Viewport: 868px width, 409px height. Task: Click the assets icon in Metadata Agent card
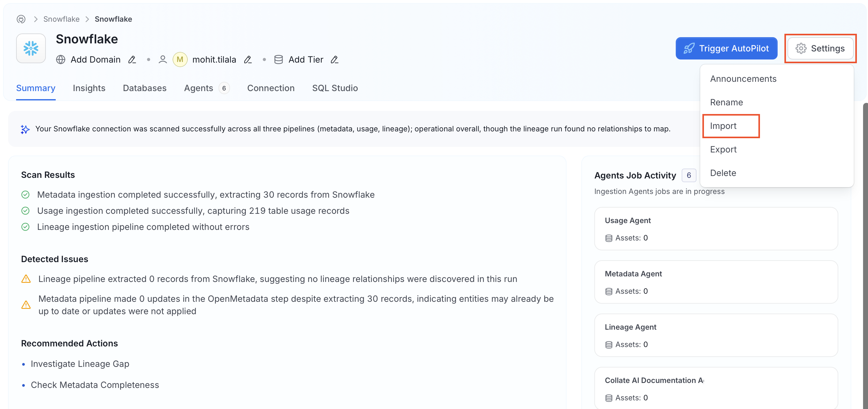(x=609, y=291)
